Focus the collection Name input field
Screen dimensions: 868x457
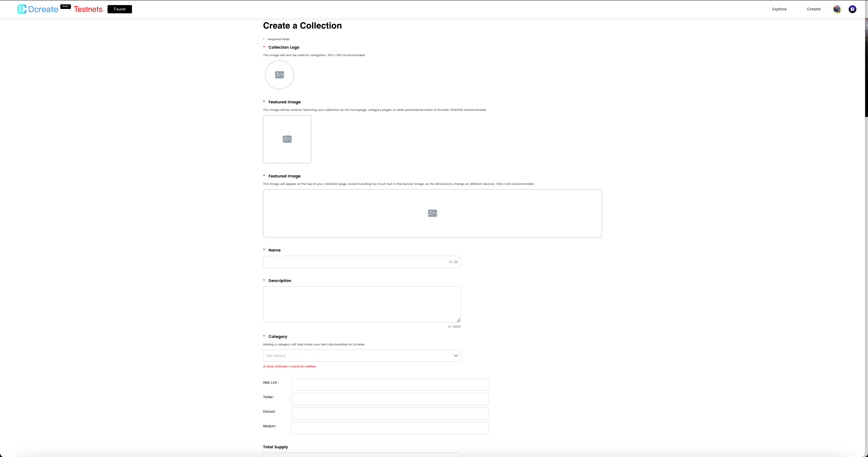pyautogui.click(x=354, y=262)
